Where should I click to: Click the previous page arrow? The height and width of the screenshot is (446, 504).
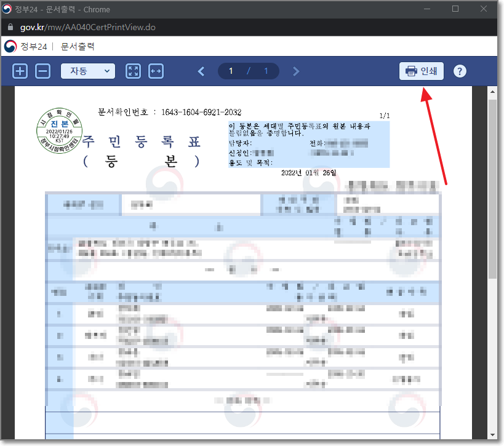coord(201,71)
